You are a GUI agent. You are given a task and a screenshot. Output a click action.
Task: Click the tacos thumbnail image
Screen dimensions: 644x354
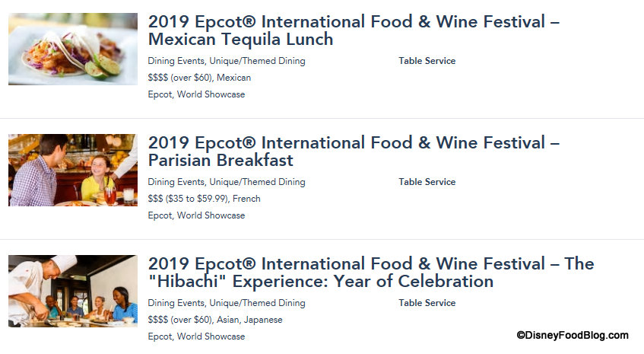[73, 49]
